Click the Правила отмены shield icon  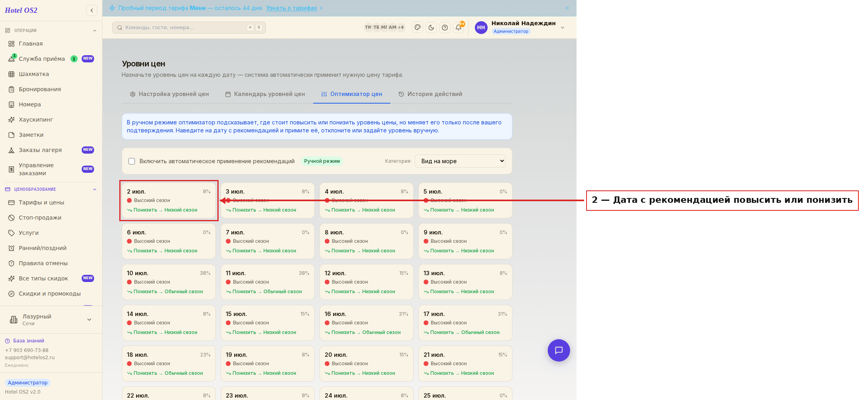(12, 263)
